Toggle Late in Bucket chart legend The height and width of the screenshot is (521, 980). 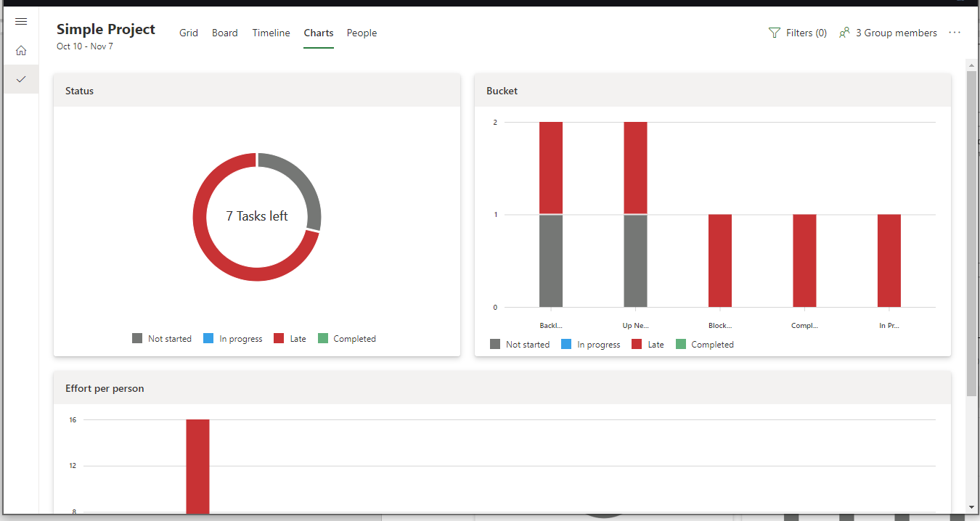click(648, 345)
